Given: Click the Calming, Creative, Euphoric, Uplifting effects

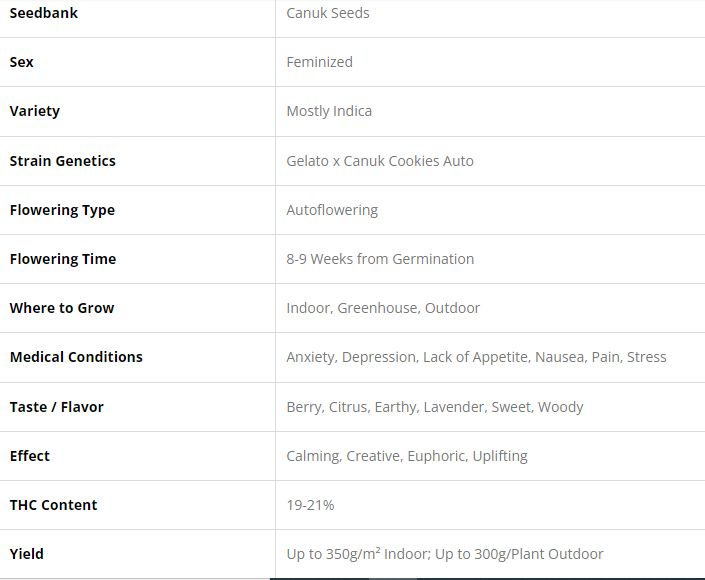Looking at the screenshot, I should 407,456.
